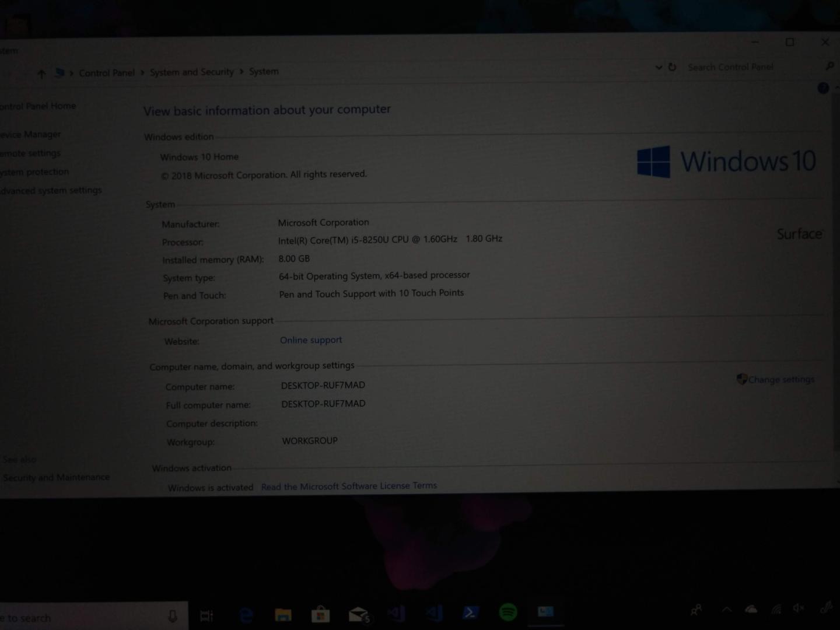Read the Microsoft Software License Terms
This screenshot has width=840, height=630.
tap(349, 486)
